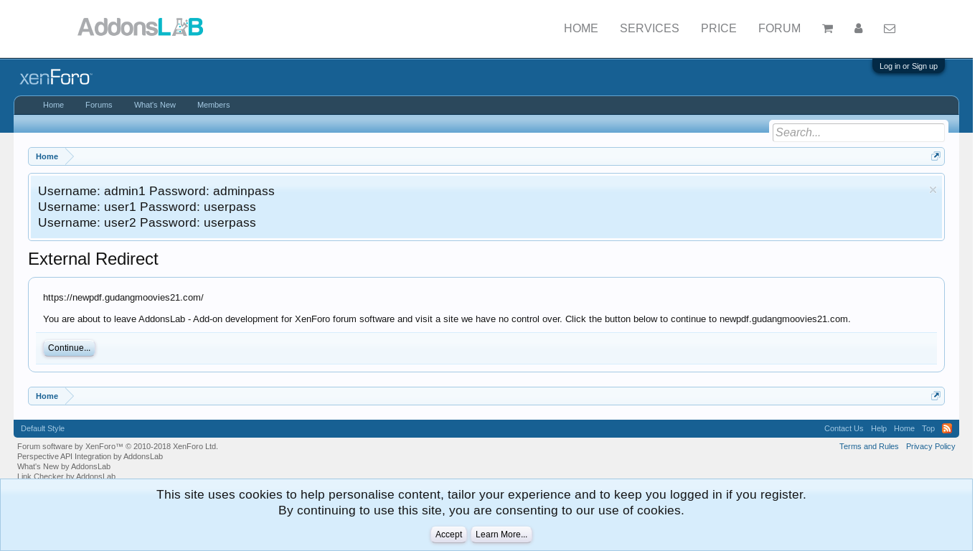Open PRICE in site header
This screenshot has width=980, height=551.
click(719, 29)
